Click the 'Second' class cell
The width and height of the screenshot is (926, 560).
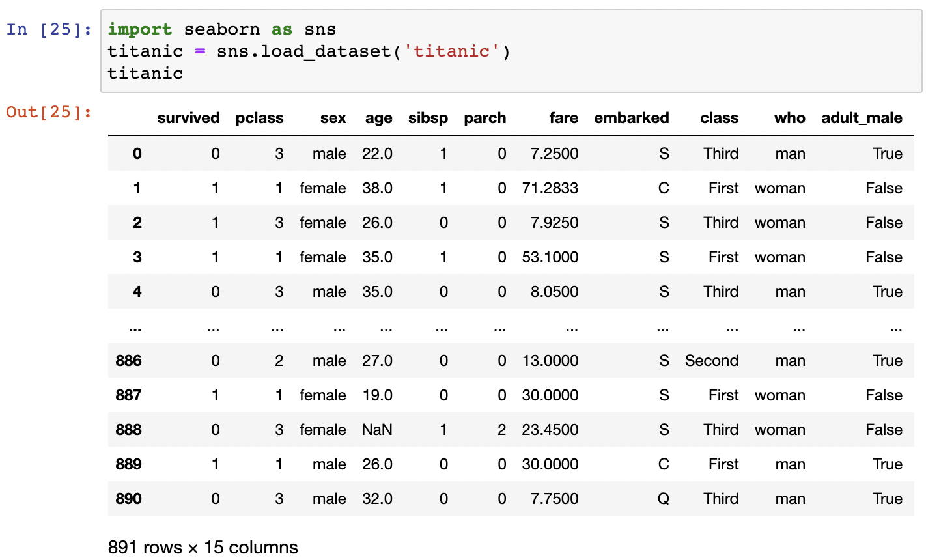click(711, 361)
